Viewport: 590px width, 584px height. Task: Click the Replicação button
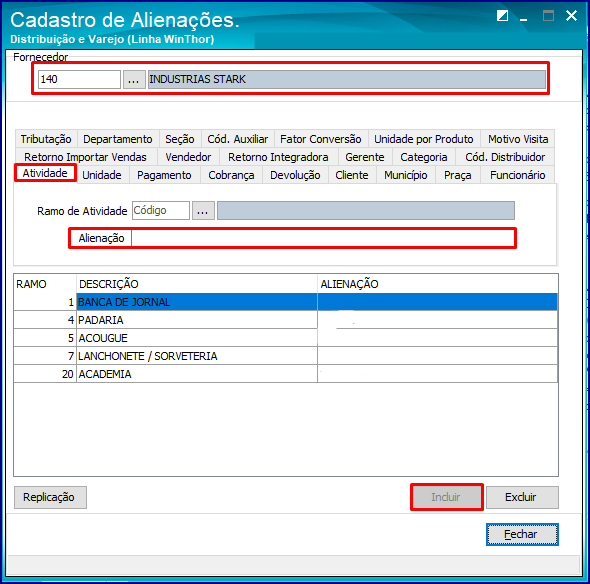coord(50,497)
